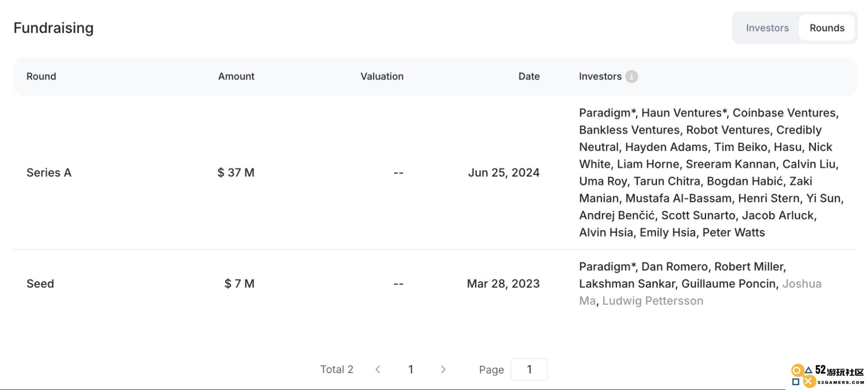Click the Seed valuation dash
This screenshot has height=390, width=868.
click(x=398, y=284)
